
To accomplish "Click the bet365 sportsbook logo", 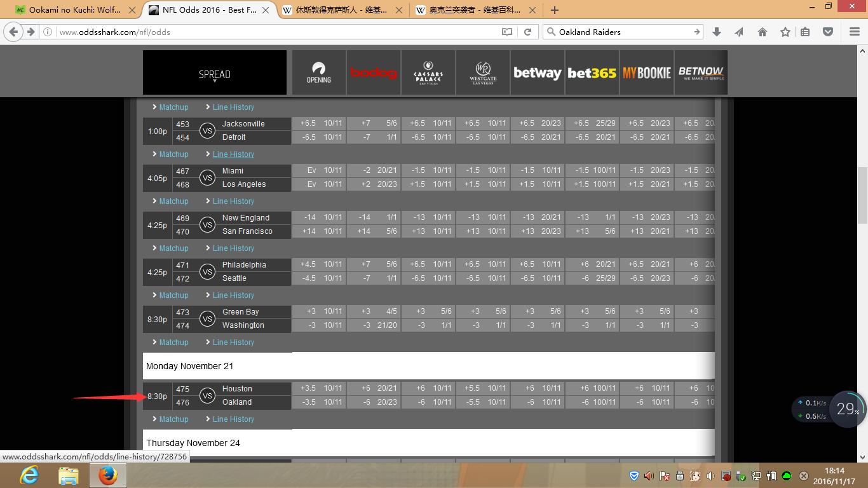I will pyautogui.click(x=592, y=73).
